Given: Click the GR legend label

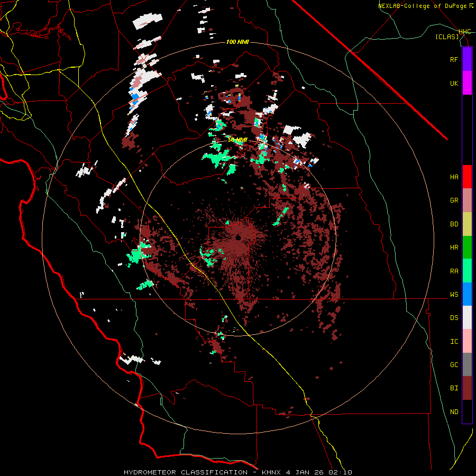Looking at the screenshot, I should (x=454, y=200).
